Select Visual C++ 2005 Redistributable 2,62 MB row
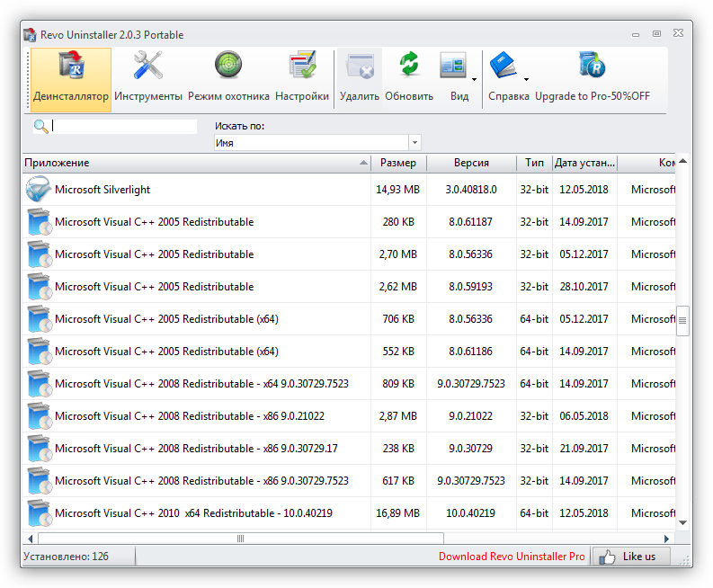 coord(349,287)
